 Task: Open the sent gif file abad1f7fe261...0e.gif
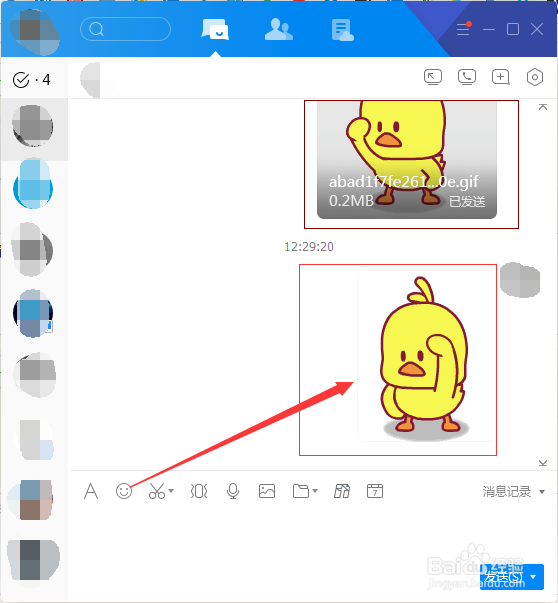point(407,160)
